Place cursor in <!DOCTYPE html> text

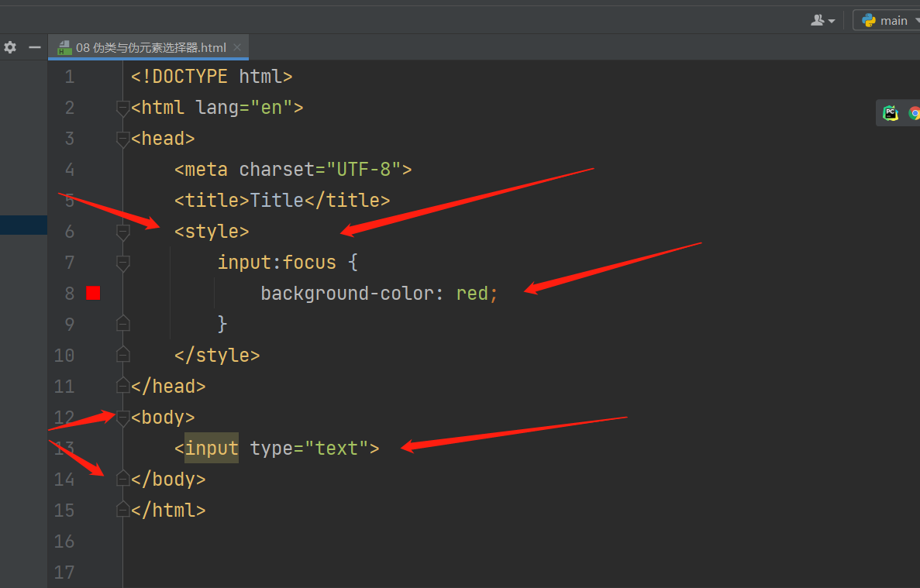212,77
